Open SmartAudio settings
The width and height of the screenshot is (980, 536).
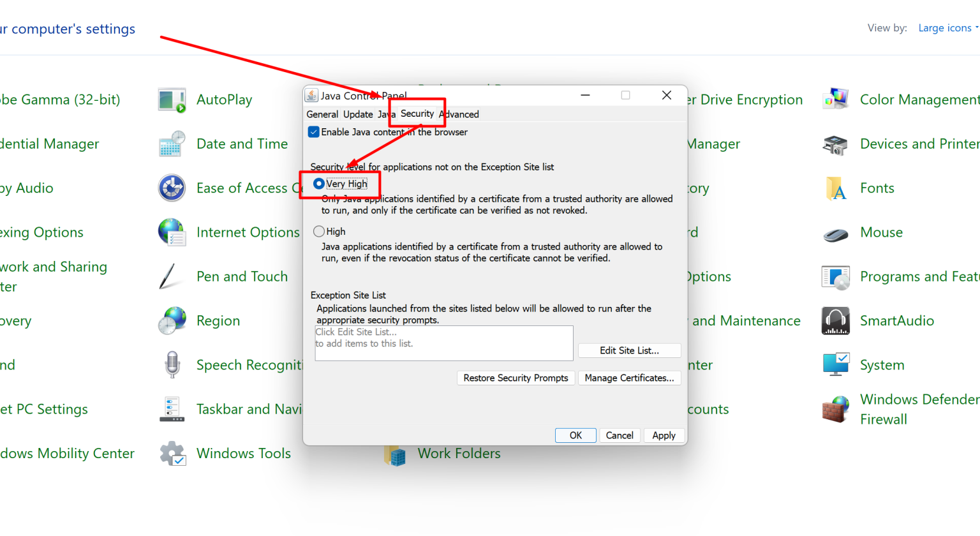tap(896, 320)
